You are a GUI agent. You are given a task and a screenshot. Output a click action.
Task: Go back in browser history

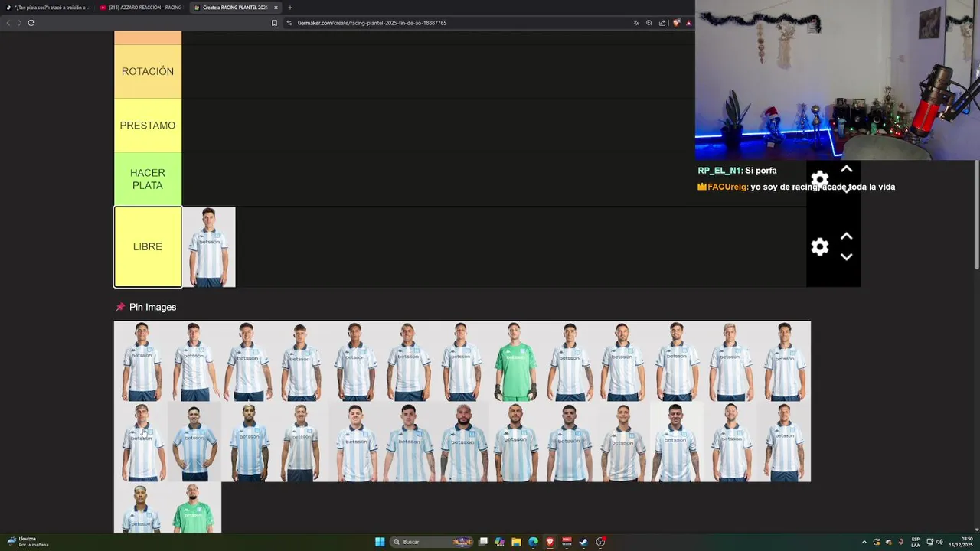pyautogui.click(x=8, y=23)
